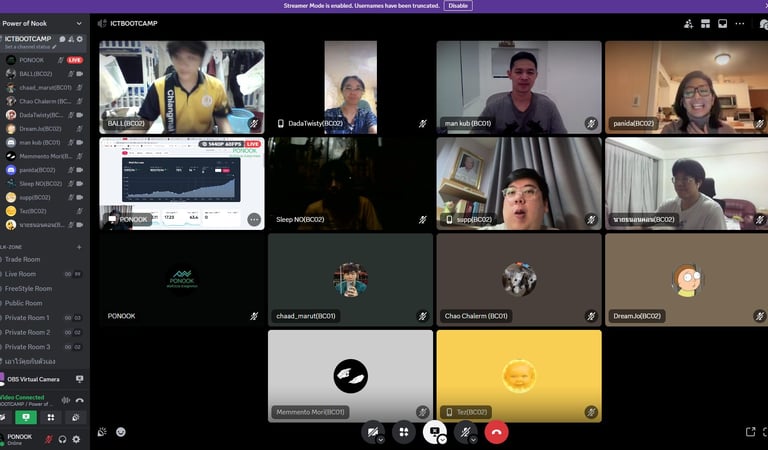The image size is (768, 450).
Task: Select chaad_marut(BC01) in participant list
Action: point(44,88)
